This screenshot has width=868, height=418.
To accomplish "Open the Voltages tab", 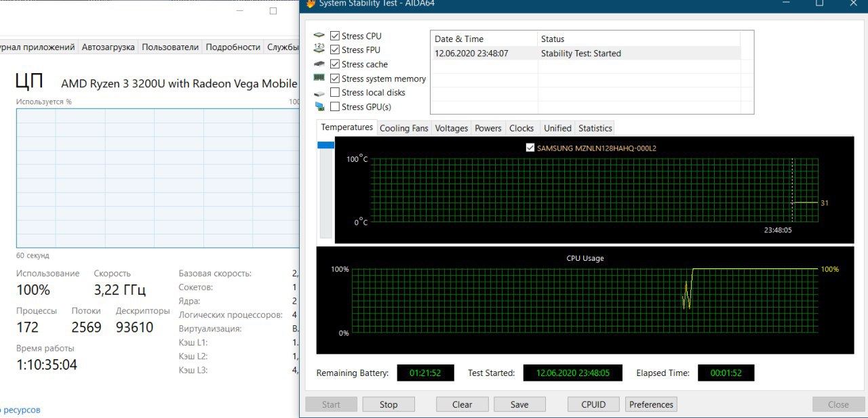I will click(452, 128).
